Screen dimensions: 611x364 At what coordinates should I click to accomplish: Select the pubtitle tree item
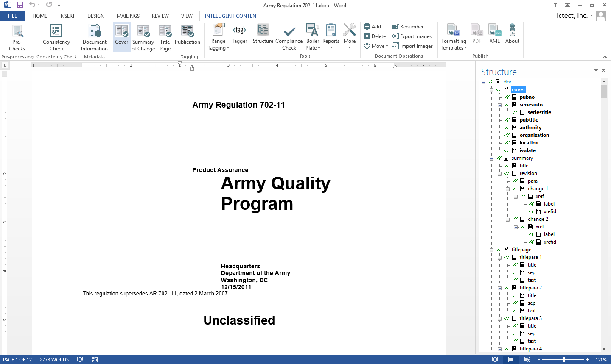pyautogui.click(x=529, y=120)
